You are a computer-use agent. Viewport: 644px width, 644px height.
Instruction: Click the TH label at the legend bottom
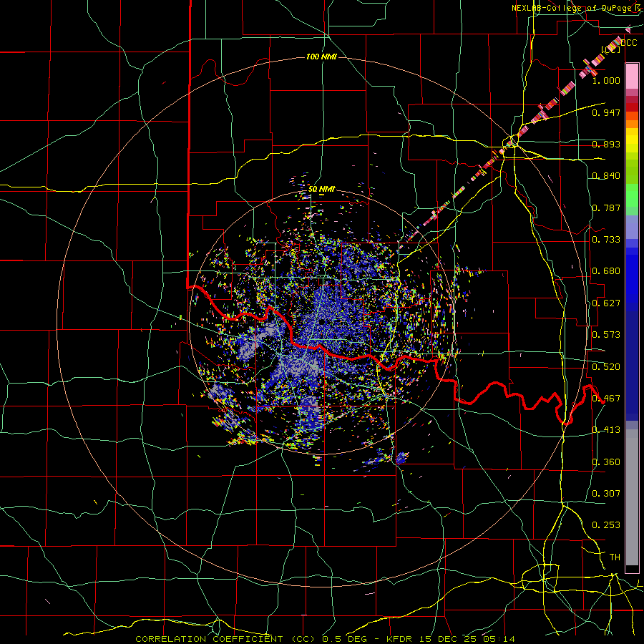point(615,557)
